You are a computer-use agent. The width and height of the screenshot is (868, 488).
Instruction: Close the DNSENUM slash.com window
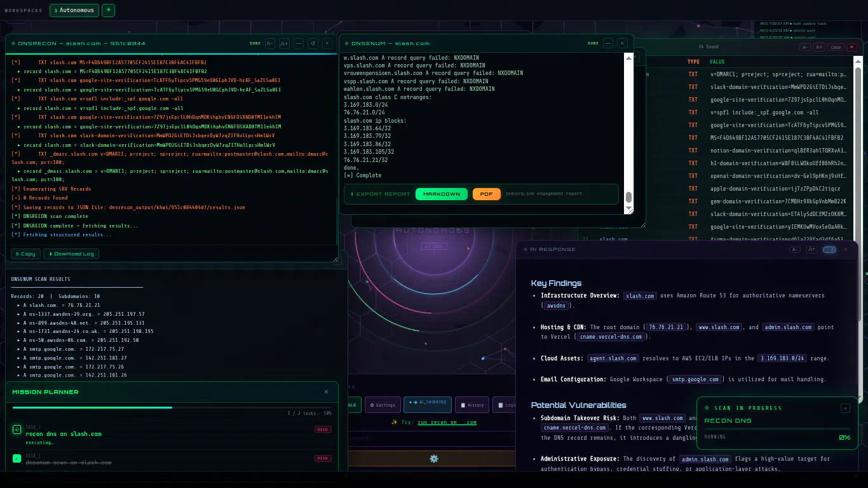[622, 43]
